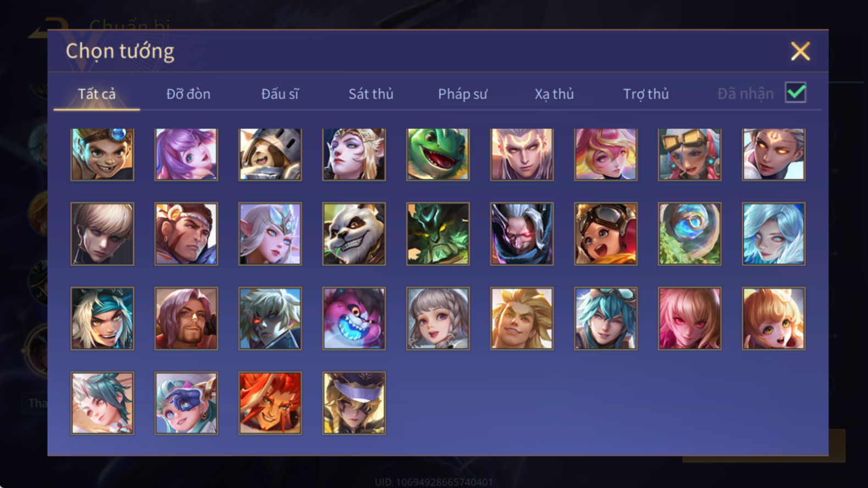Show the Sát thủ hero category
Viewport: 868px width, 488px height.
click(371, 94)
